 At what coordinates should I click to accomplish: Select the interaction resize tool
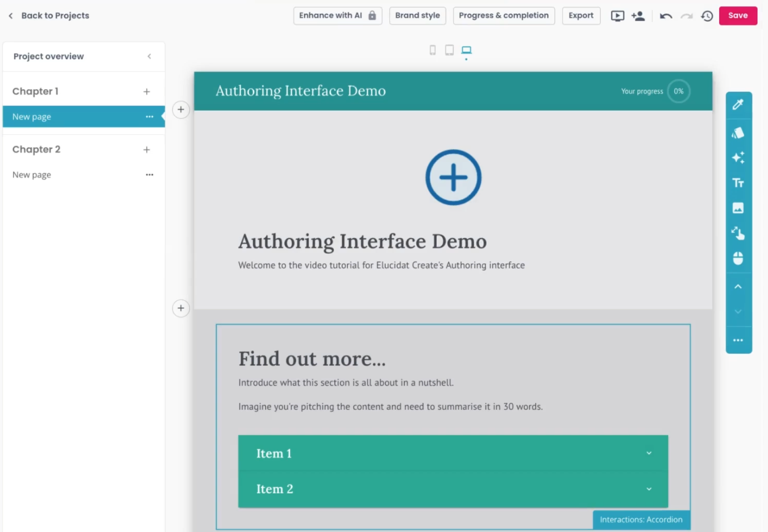738,233
